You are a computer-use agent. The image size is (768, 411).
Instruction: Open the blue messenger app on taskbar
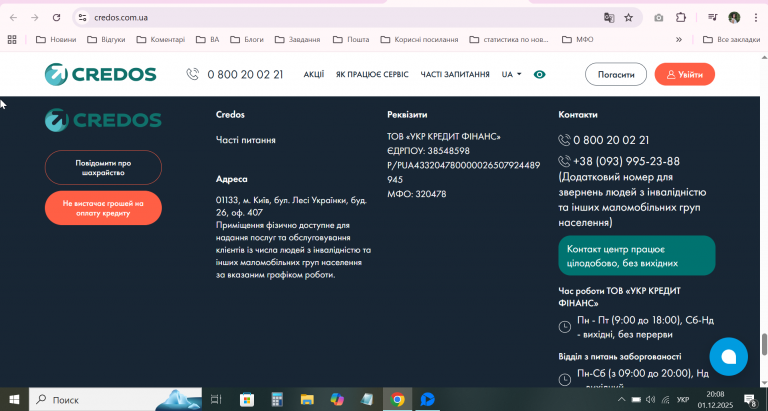point(427,399)
